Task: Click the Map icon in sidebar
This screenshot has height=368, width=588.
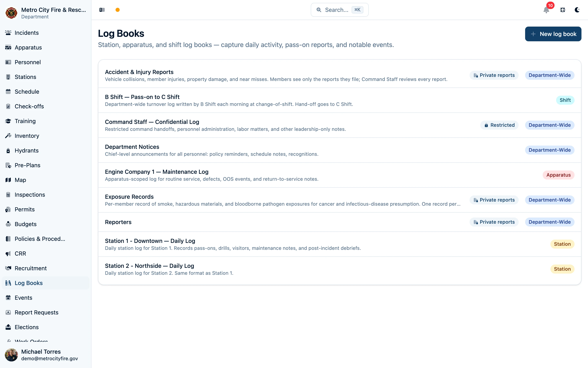Action: (x=8, y=180)
